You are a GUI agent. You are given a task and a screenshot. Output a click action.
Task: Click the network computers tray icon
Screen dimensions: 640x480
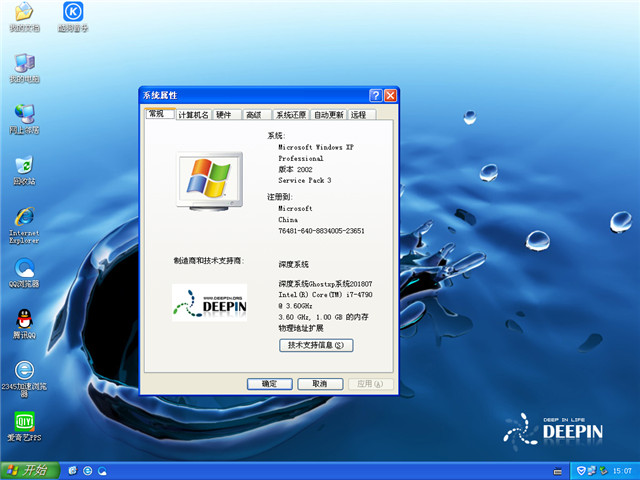[592, 471]
